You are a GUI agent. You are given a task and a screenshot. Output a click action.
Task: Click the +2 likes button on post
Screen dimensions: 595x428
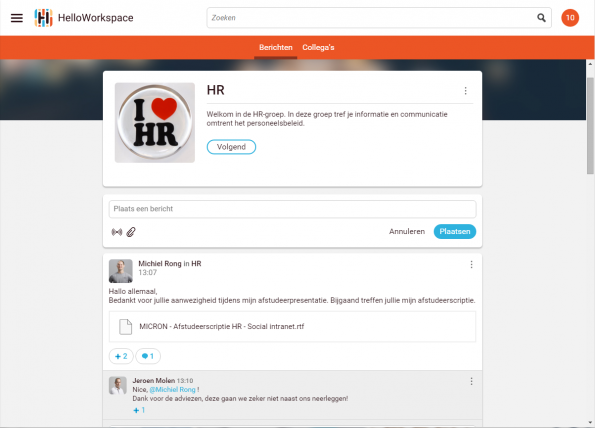[x=121, y=356]
